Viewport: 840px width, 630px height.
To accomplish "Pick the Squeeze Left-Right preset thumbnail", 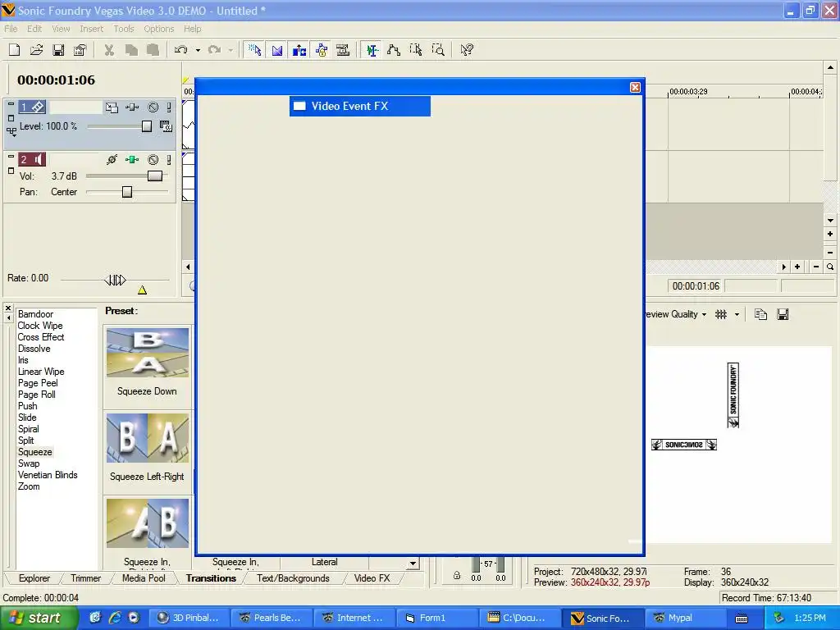I will (148, 438).
